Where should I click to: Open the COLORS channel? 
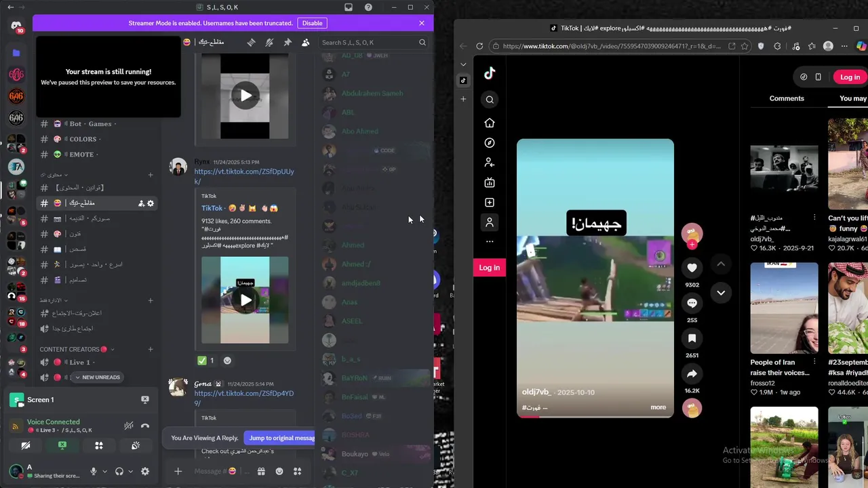click(97, 139)
